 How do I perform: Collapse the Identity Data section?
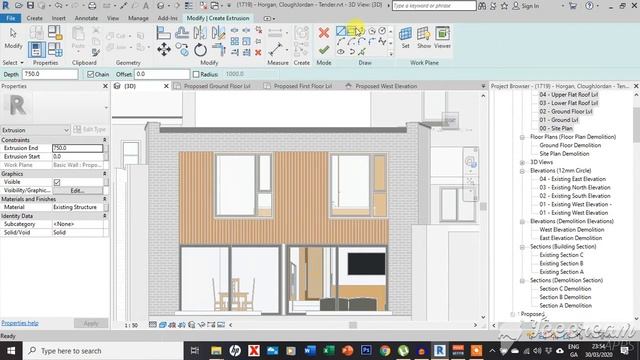[x=104, y=216]
